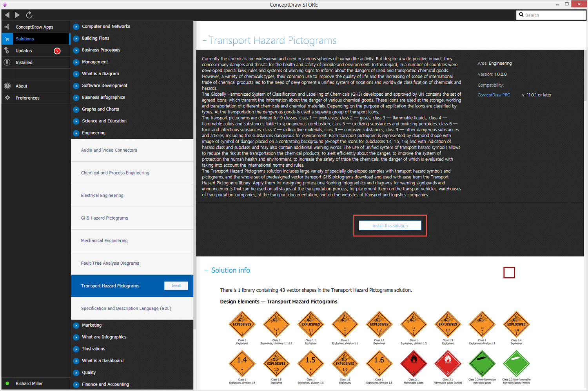Expand the Marketing category
The image size is (588, 391).
point(76,325)
